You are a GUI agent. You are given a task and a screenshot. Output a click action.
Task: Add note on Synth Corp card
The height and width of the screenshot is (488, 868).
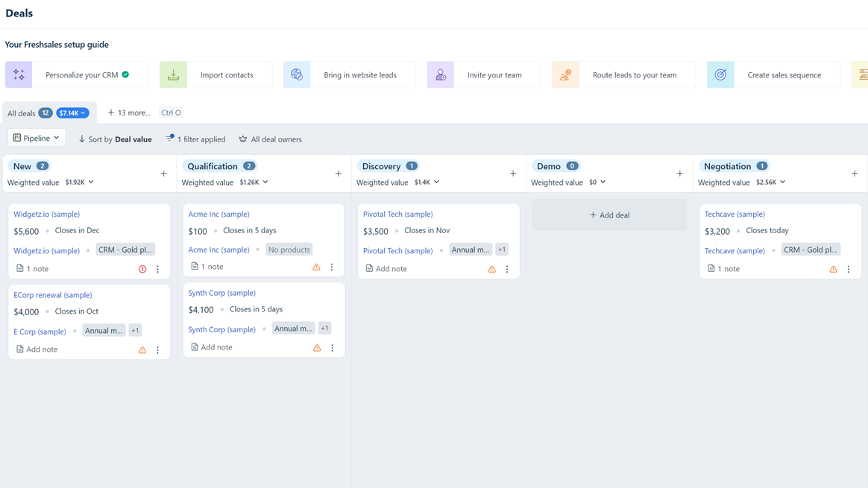click(x=212, y=347)
